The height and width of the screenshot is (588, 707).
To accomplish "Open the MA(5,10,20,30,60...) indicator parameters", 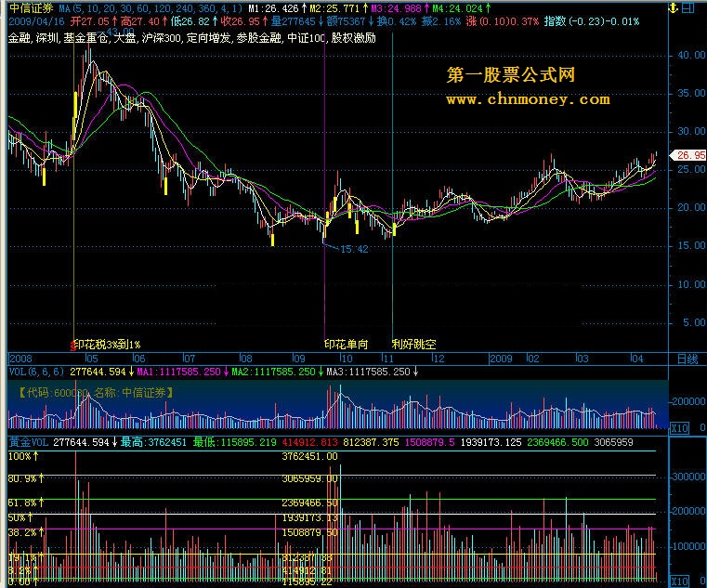I will click(x=151, y=8).
